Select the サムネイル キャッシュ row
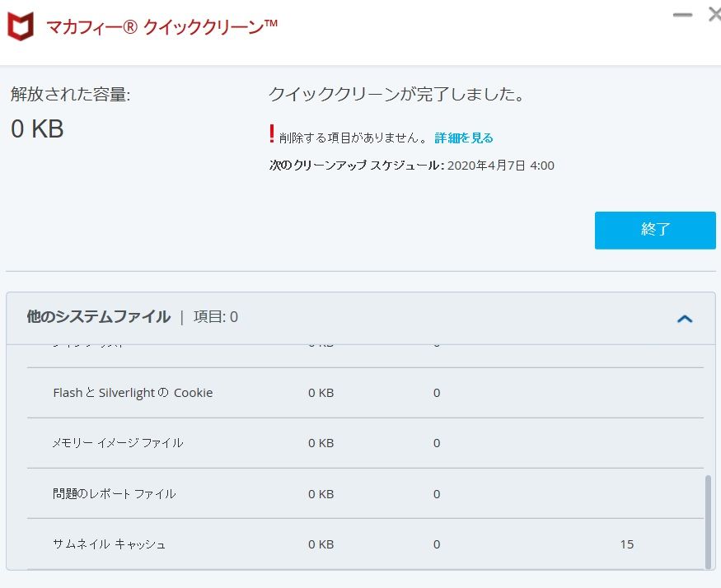 tap(109, 544)
